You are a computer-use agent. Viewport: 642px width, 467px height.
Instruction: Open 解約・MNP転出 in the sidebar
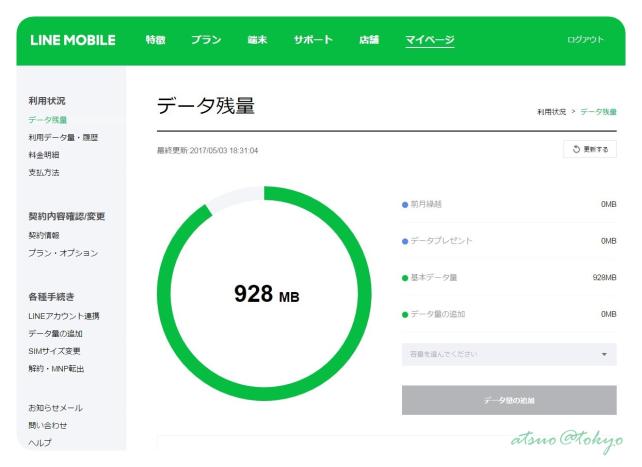point(56,369)
